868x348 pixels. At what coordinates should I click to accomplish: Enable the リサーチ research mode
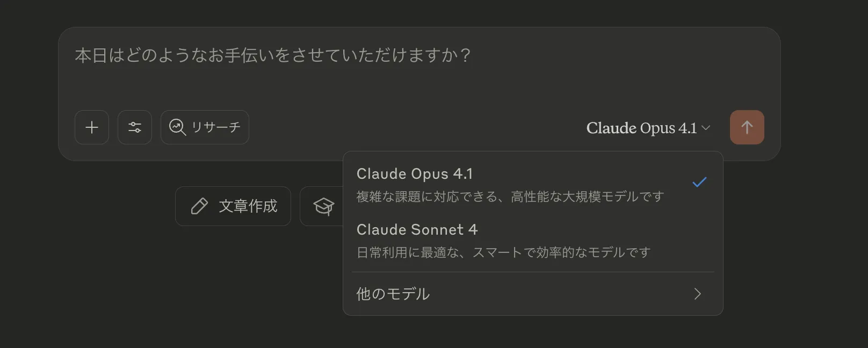point(205,127)
